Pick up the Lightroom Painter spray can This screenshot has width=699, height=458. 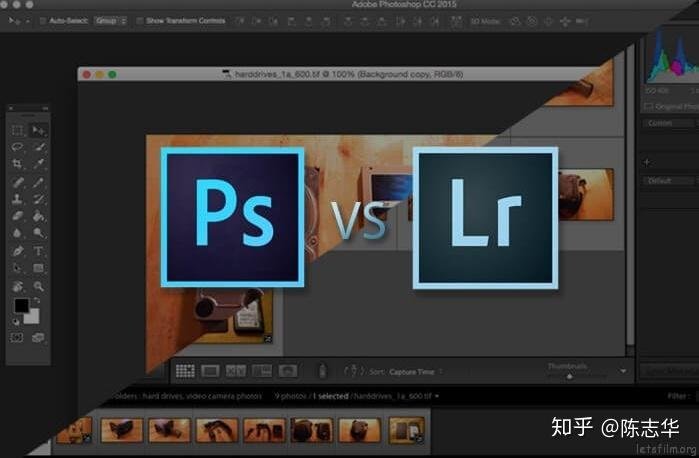(x=322, y=371)
